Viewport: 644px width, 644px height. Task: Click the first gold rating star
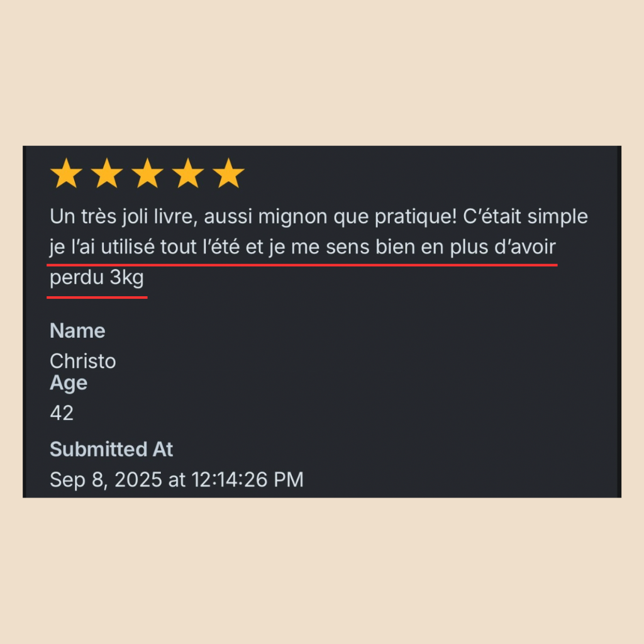click(66, 174)
